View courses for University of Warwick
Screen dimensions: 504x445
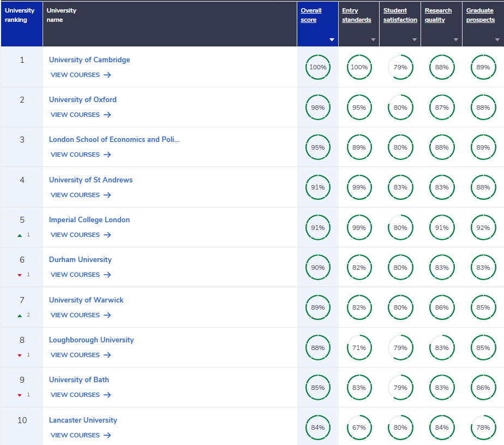pyautogui.click(x=81, y=315)
